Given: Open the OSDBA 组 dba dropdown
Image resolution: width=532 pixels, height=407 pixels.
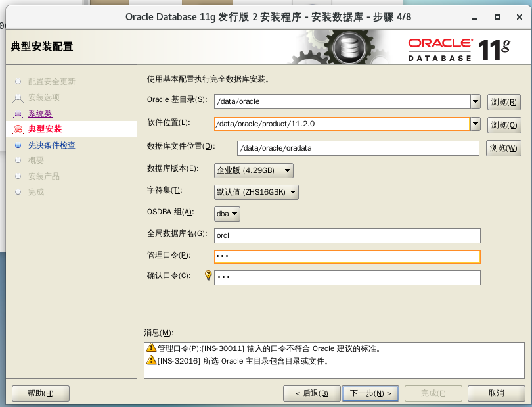Looking at the screenshot, I should pos(227,214).
